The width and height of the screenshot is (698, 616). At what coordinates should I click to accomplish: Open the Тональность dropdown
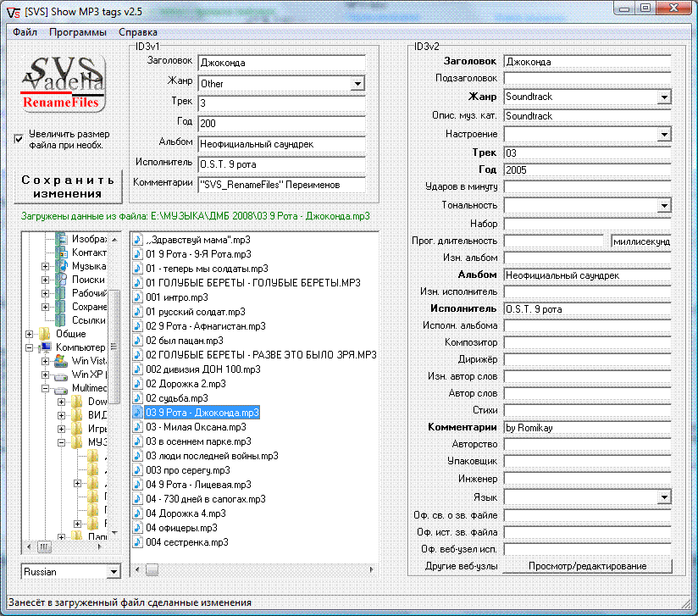[664, 206]
